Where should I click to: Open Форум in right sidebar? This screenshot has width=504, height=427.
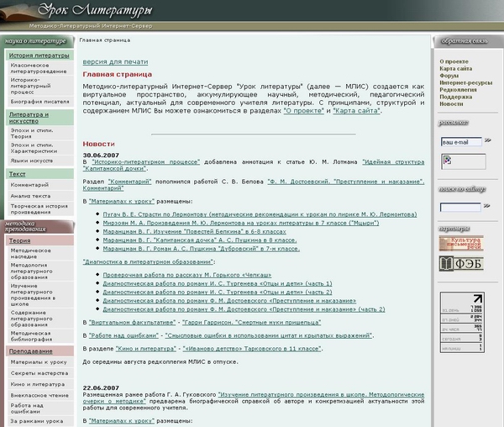point(449,76)
